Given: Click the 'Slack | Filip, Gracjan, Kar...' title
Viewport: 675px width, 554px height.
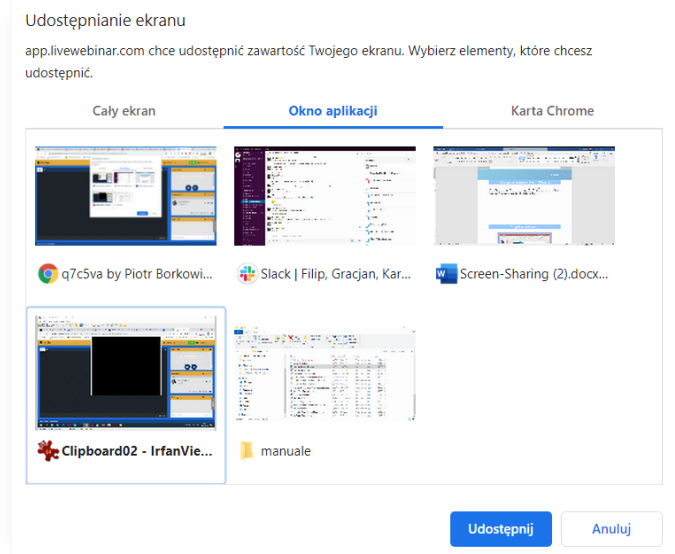Looking at the screenshot, I should pyautogui.click(x=336, y=273).
